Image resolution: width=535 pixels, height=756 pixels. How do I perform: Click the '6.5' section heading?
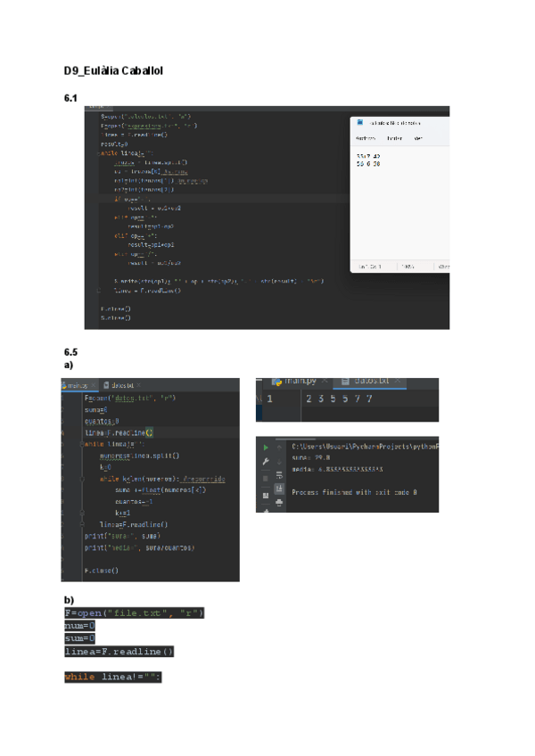coord(70,352)
